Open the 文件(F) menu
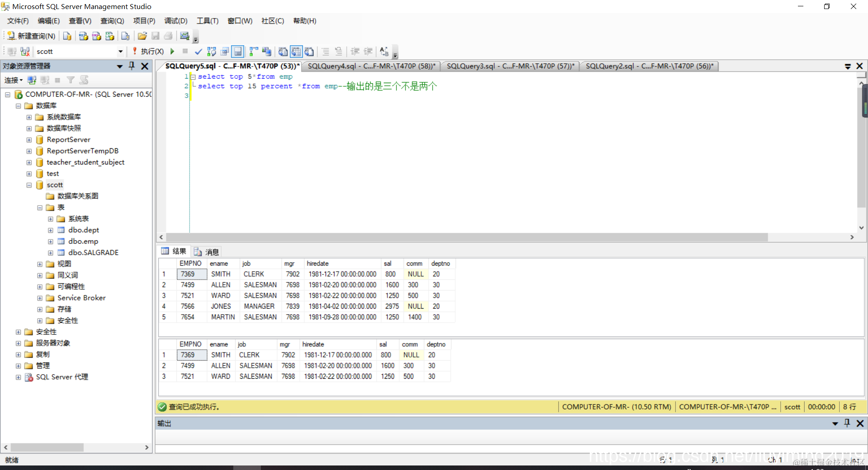The height and width of the screenshot is (470, 868). 18,21
